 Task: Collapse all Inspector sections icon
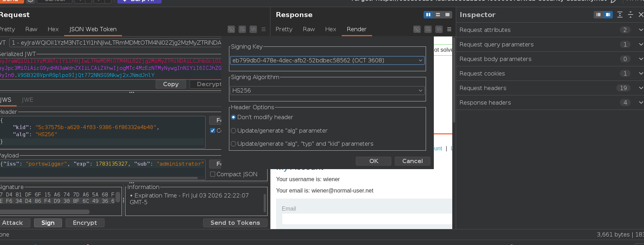tap(631, 15)
